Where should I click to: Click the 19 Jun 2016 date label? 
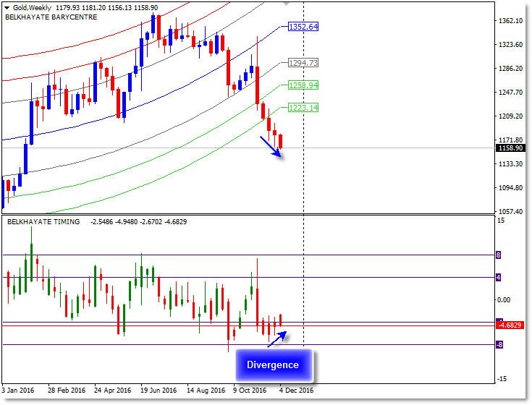pyautogui.click(x=159, y=390)
